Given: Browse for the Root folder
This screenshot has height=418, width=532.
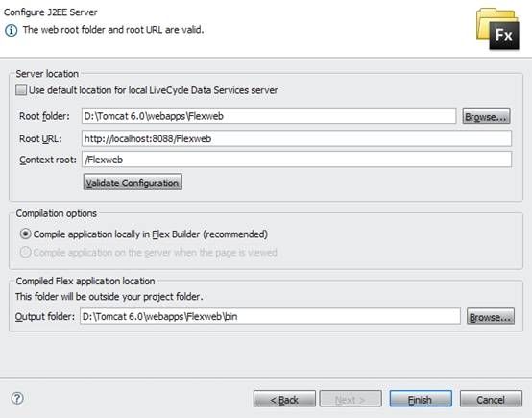Looking at the screenshot, I should (x=486, y=116).
